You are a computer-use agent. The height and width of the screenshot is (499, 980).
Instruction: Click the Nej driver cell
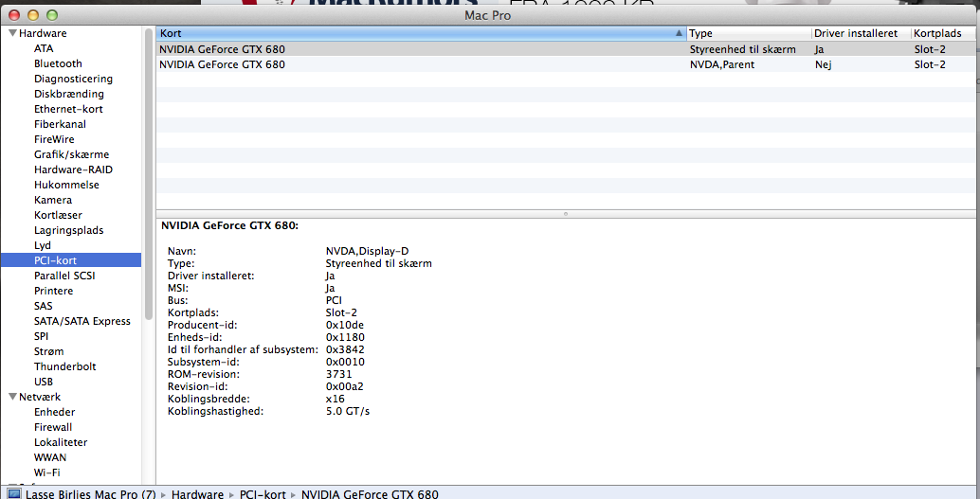[823, 64]
